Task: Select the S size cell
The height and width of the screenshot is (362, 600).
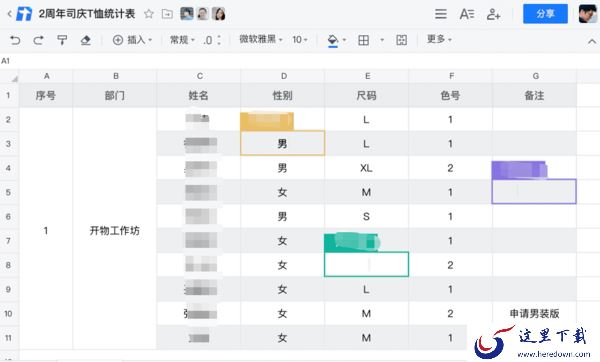Action: 367,217
